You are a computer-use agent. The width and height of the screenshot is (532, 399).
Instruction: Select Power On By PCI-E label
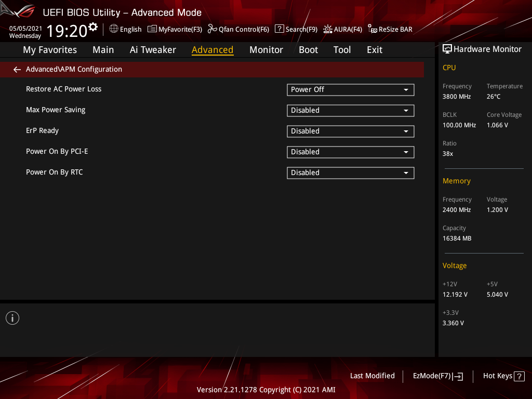[57, 151]
